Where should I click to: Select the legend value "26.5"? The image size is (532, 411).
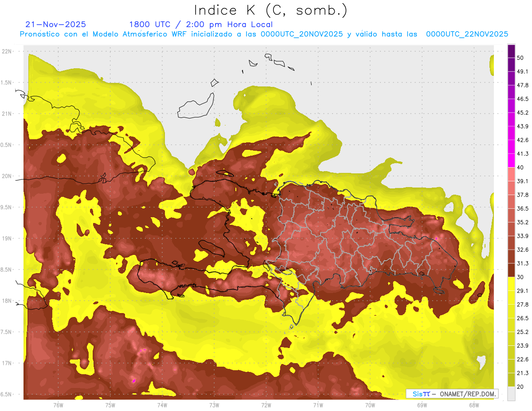523,318
